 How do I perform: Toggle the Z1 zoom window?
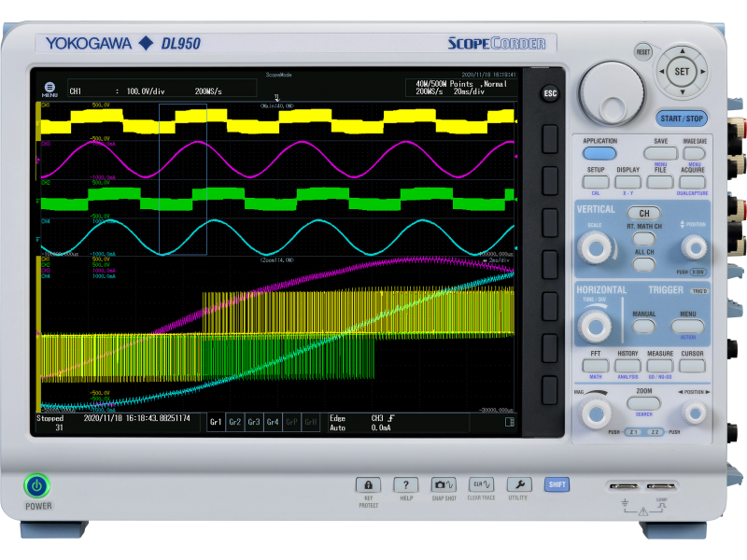tap(634, 432)
